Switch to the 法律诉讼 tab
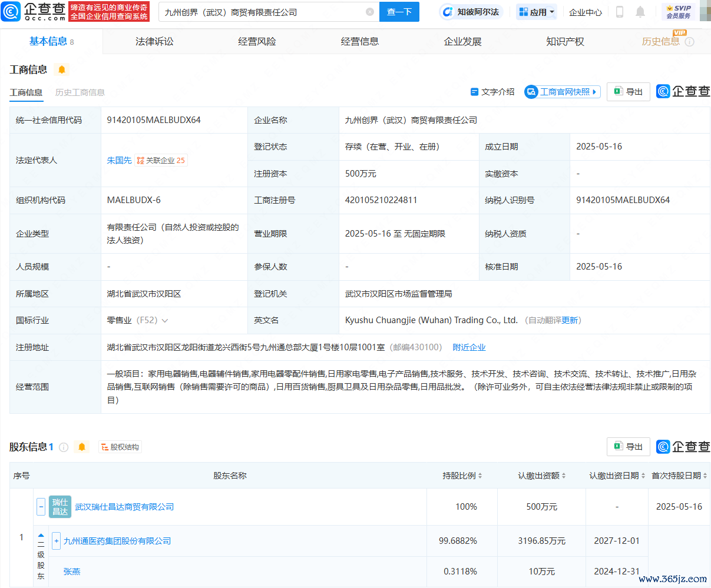Screen dimensions: 711x588 point(154,42)
